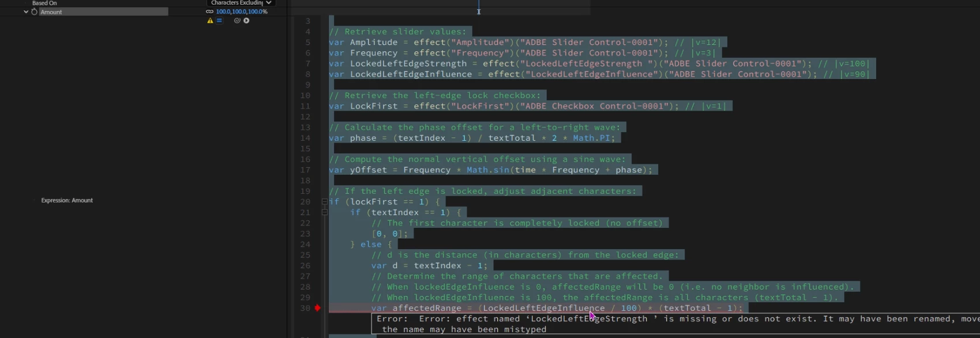Click the 'var Frequency' declaration line

523,53
